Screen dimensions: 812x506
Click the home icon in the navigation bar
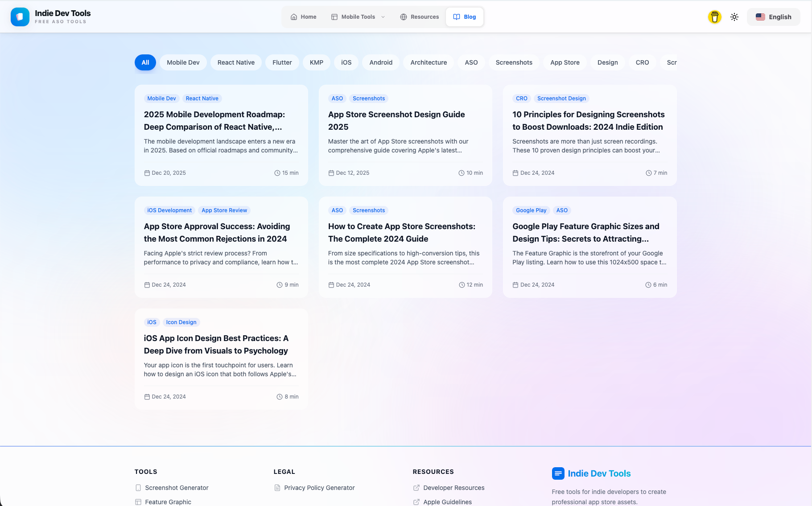293,16
